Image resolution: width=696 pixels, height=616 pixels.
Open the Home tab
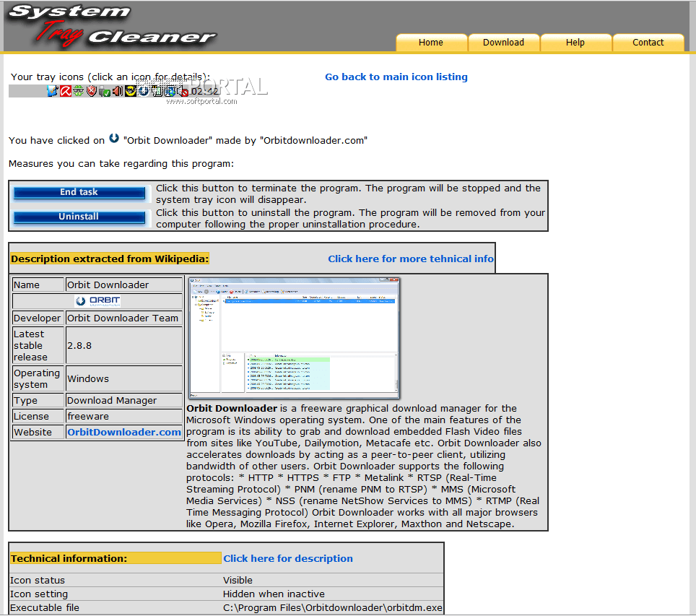click(x=431, y=42)
